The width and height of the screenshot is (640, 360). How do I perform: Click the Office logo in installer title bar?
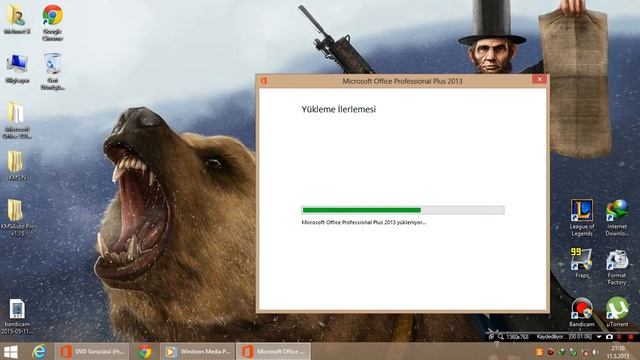[264, 81]
